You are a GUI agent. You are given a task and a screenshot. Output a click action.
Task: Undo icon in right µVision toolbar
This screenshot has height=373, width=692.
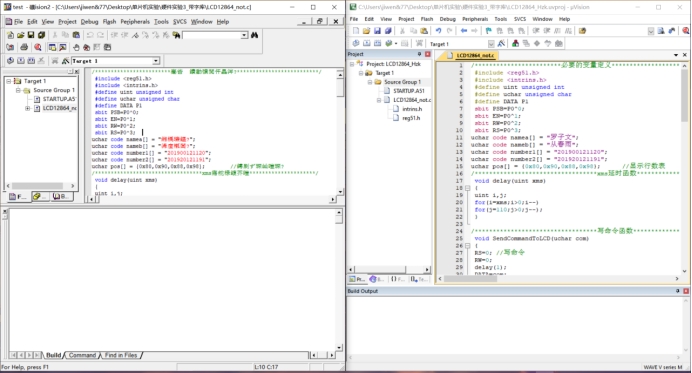(x=438, y=30)
